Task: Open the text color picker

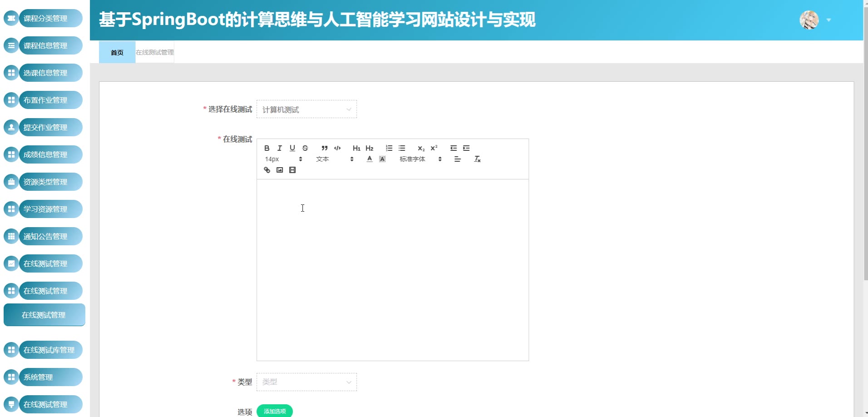Action: pos(370,159)
